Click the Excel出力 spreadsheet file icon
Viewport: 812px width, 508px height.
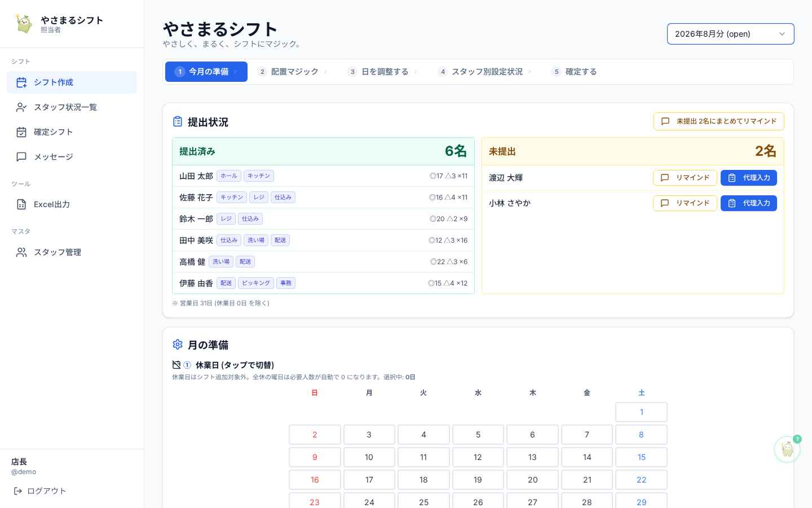(x=21, y=204)
